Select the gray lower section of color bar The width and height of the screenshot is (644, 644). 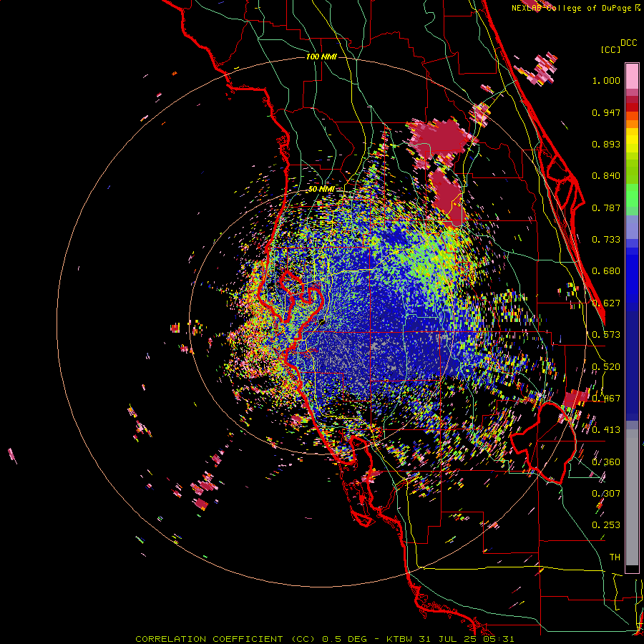(632, 497)
